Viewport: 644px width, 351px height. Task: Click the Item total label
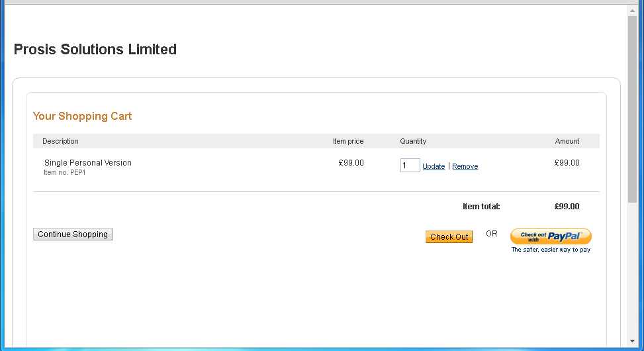point(481,207)
